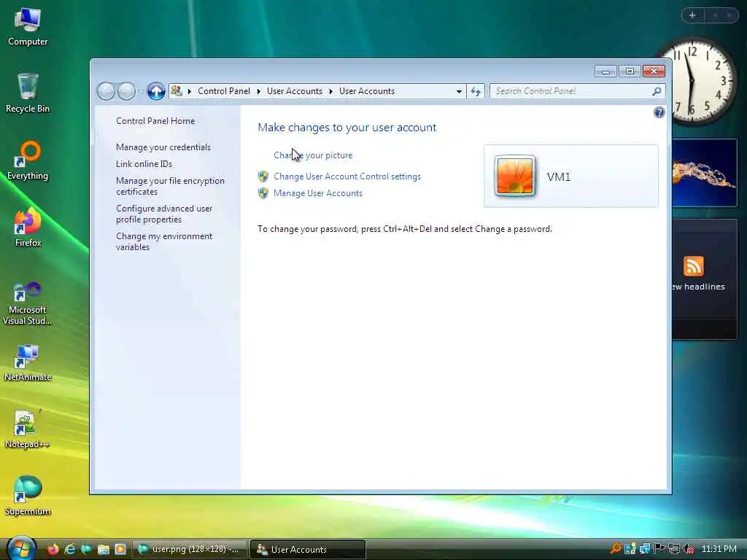Screen dimensions: 747x560
Task: Click the User Accounts icon in address bar
Action: pos(177,90)
